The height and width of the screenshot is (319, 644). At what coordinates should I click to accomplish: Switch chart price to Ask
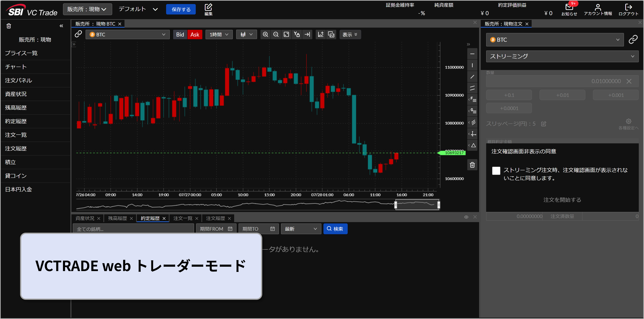[195, 35]
